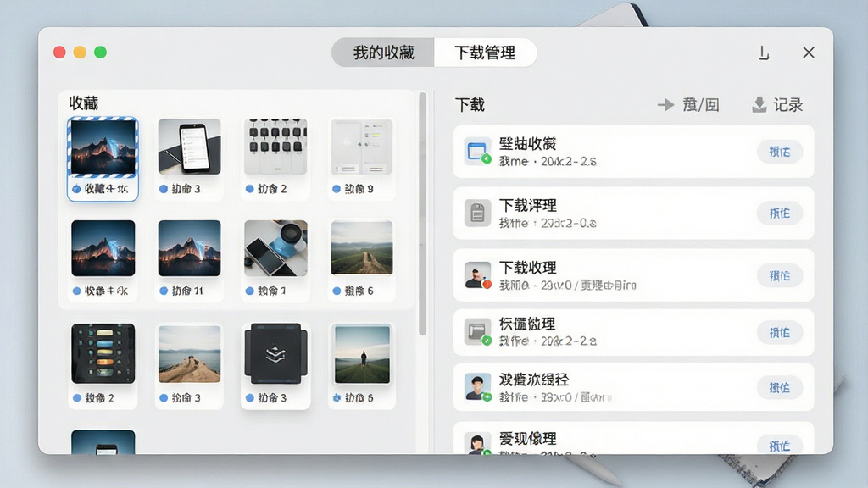Click the right-arrow icon in the 下载 header
This screenshot has width=868, height=488.
(x=665, y=104)
